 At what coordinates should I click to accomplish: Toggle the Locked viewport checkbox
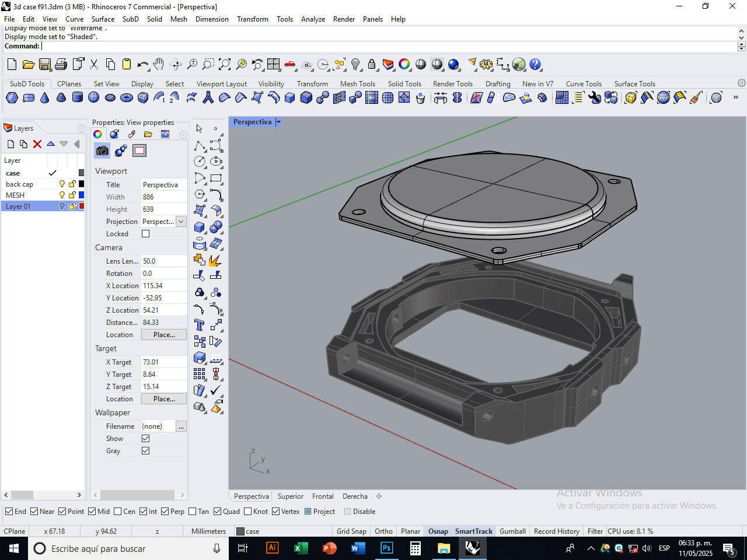point(146,234)
